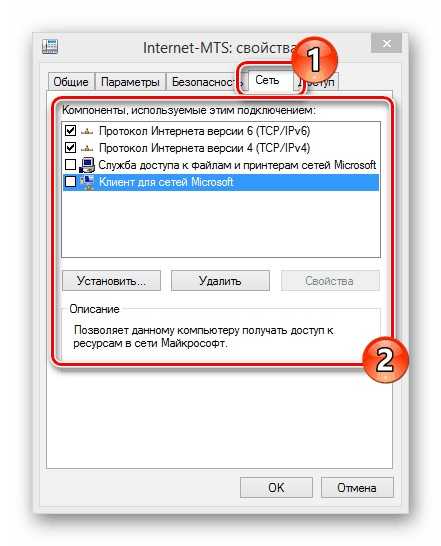Select the Сеть tab
The height and width of the screenshot is (546, 441).
point(268,80)
